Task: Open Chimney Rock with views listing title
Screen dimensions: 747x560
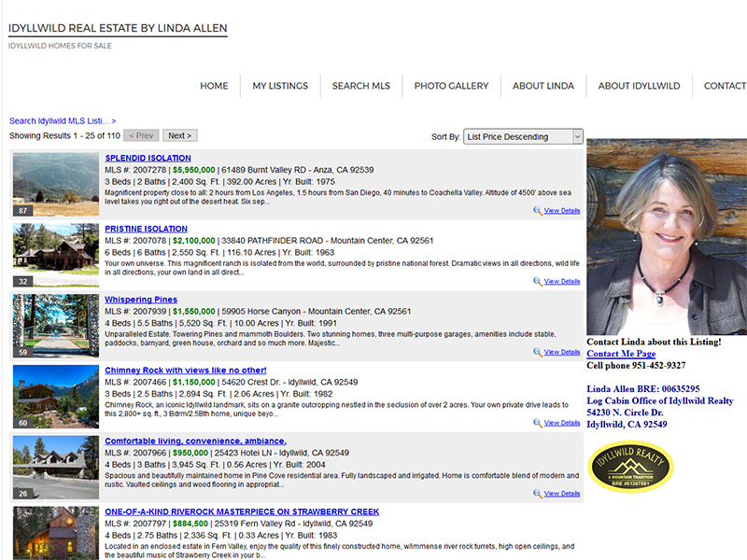Action: (x=185, y=371)
